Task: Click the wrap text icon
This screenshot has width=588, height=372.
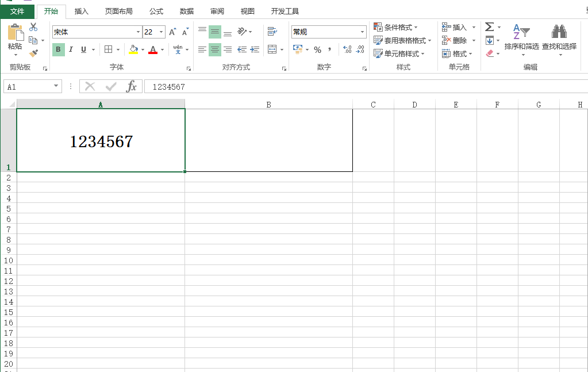Action: [272, 32]
